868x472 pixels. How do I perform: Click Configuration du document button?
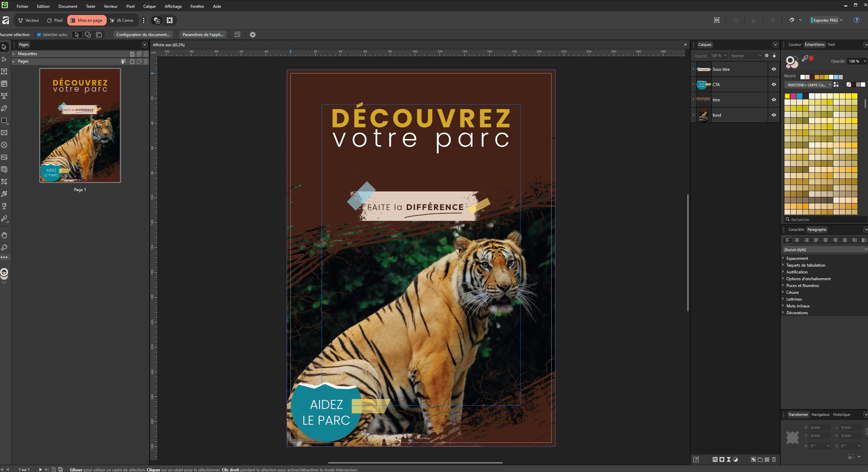[x=143, y=35]
